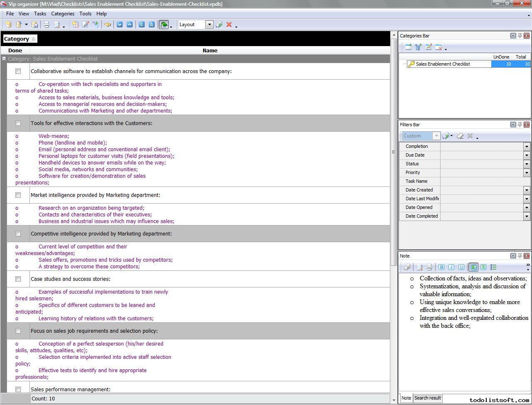532x405 pixels.
Task: Click the red X delete icon beside Layout
Action: pos(229,25)
